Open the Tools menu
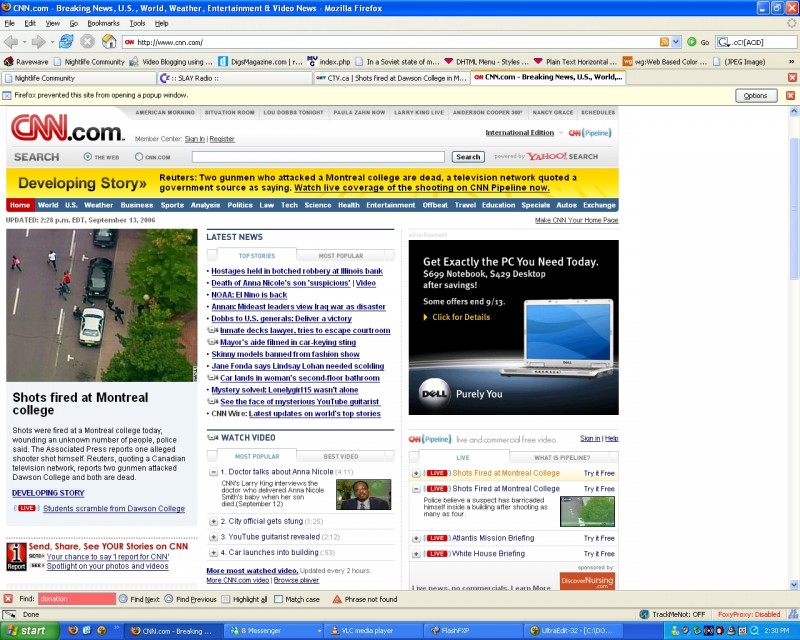Screen dimensions: 800x640 (x=137, y=23)
